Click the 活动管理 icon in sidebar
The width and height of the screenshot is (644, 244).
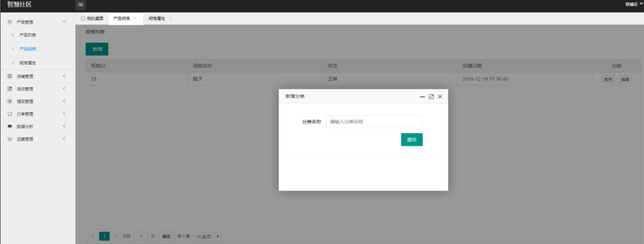pos(10,89)
